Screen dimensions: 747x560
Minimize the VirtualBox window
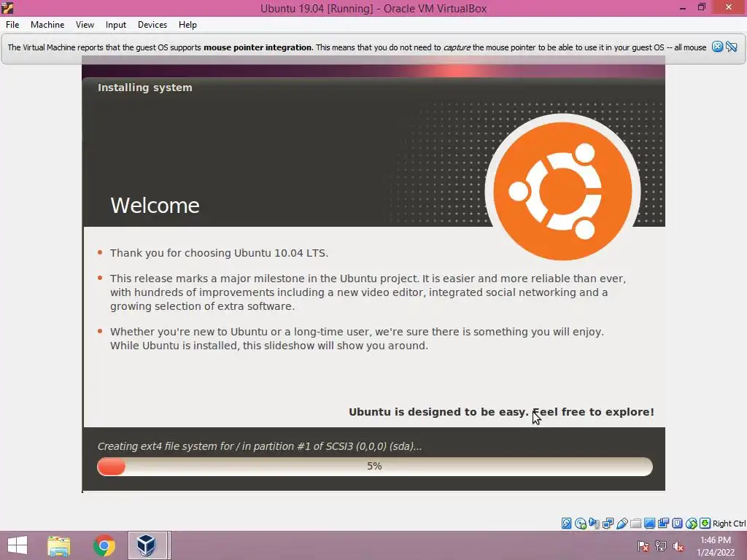tap(683, 7)
